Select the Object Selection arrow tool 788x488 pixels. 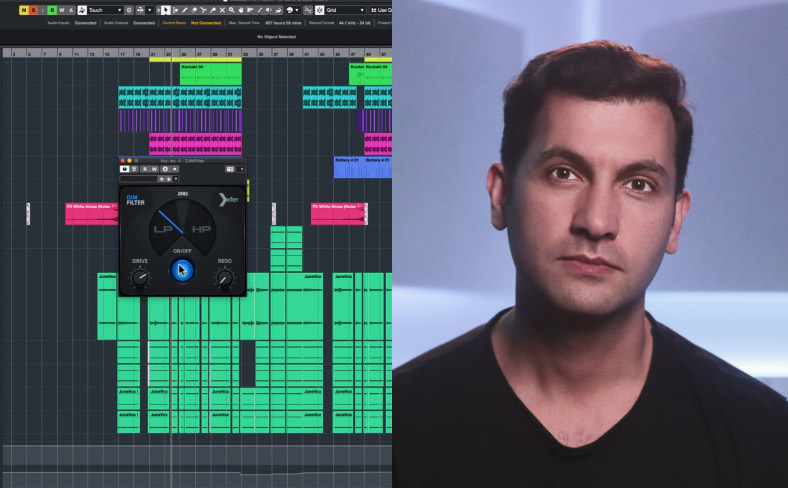coord(166,10)
